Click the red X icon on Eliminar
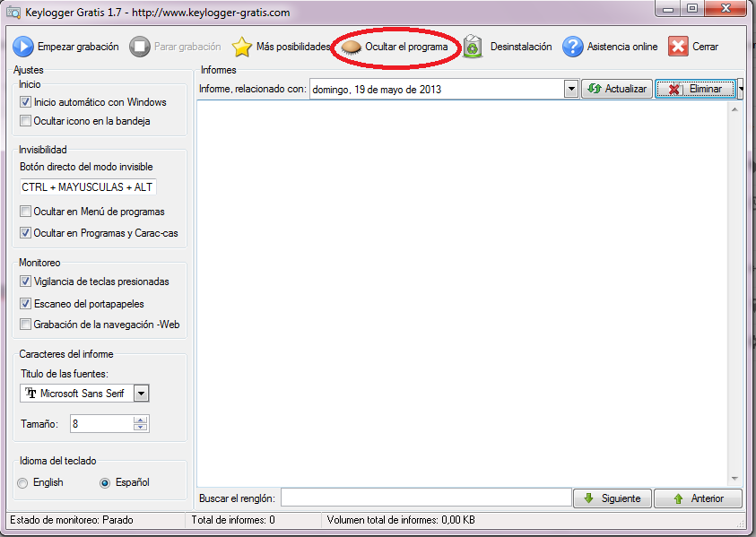The height and width of the screenshot is (537, 756). (674, 89)
